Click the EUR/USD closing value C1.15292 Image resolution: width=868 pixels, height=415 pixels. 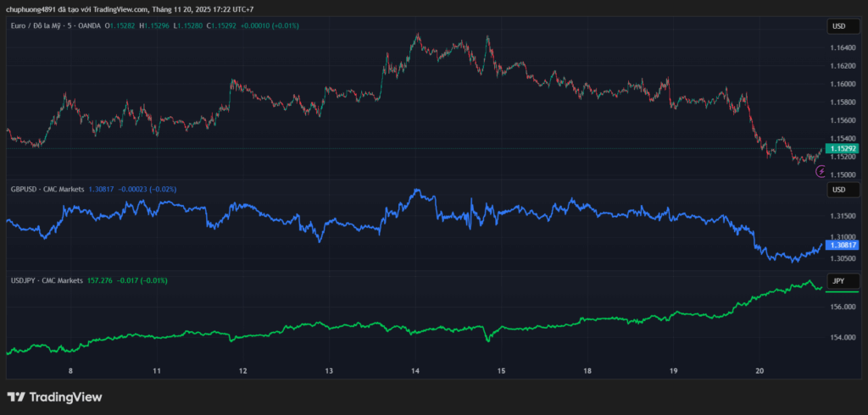pos(218,26)
